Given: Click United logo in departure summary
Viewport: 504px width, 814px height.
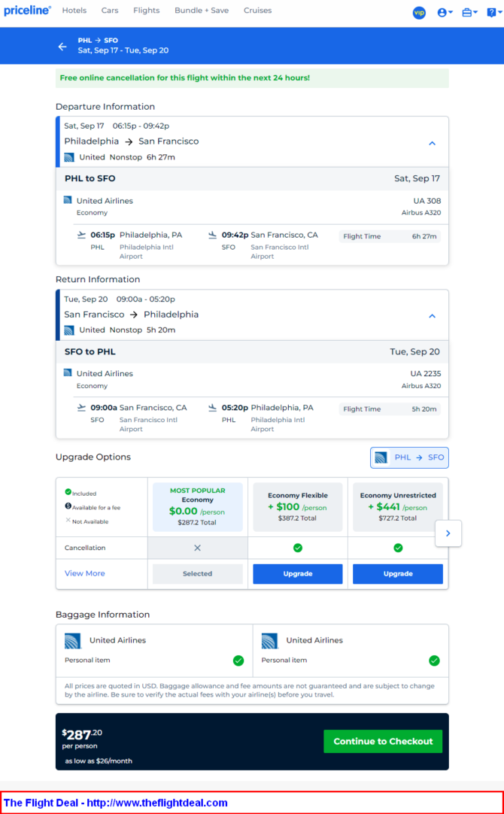Looking at the screenshot, I should 69,157.
